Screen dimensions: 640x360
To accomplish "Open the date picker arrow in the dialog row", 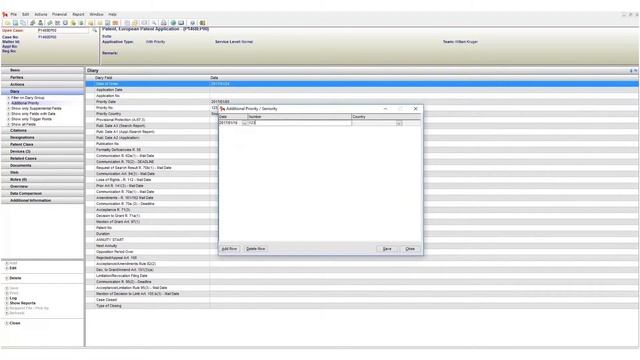I will (x=244, y=123).
